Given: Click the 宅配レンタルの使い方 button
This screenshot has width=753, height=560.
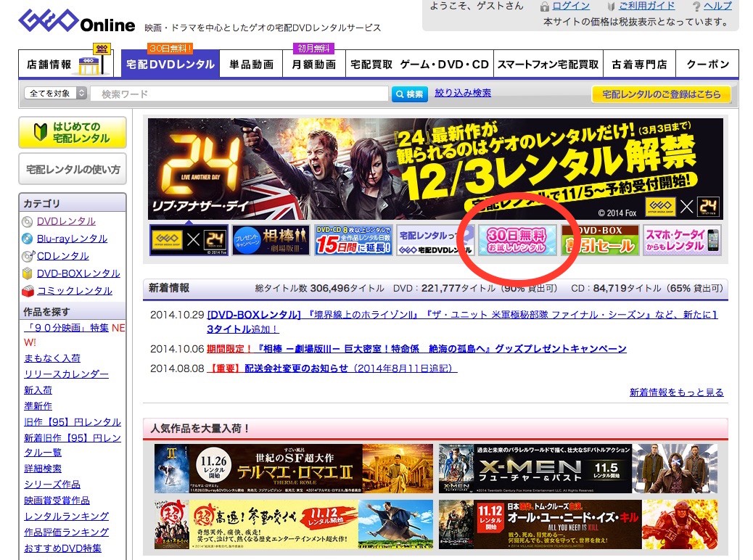Looking at the screenshot, I should click(x=73, y=169).
